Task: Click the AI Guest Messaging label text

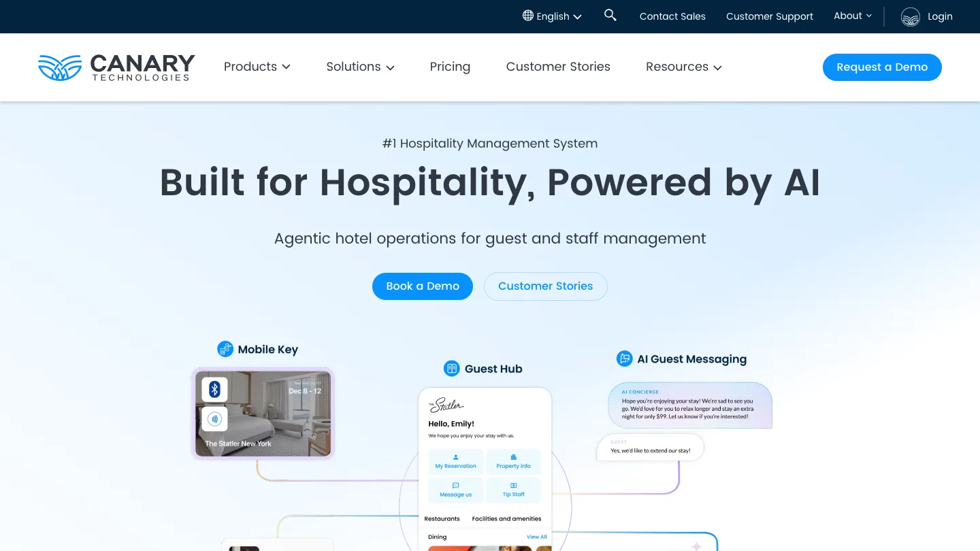Action: (x=691, y=359)
